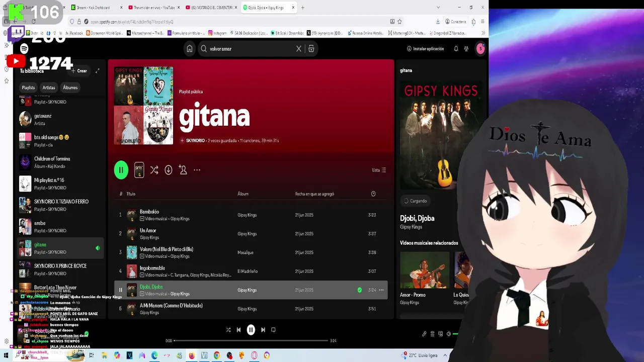Pause from the bottom player bar
Image resolution: width=644 pixels, height=362 pixels.
click(x=251, y=330)
